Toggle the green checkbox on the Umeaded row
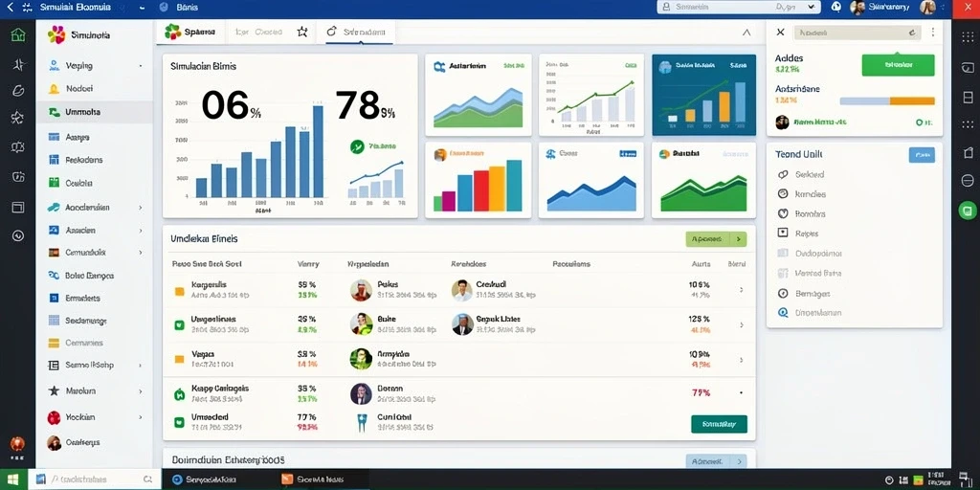 [x=179, y=422]
